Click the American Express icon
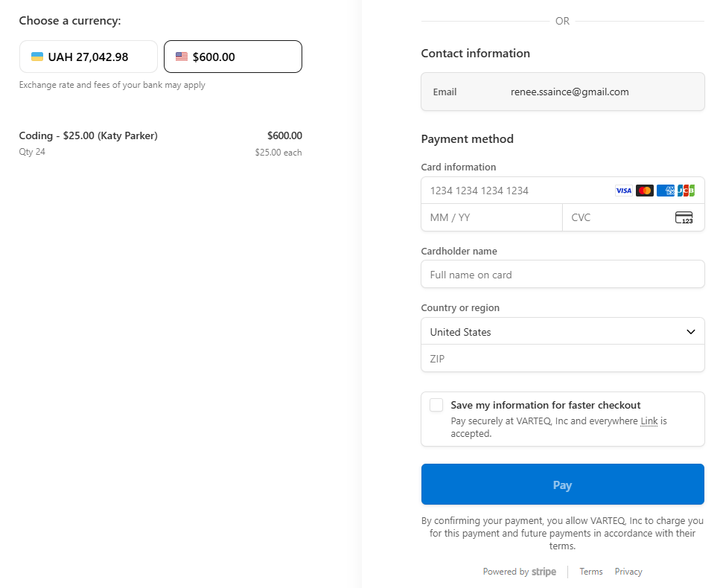Image resolution: width=720 pixels, height=588 pixels. (x=666, y=191)
